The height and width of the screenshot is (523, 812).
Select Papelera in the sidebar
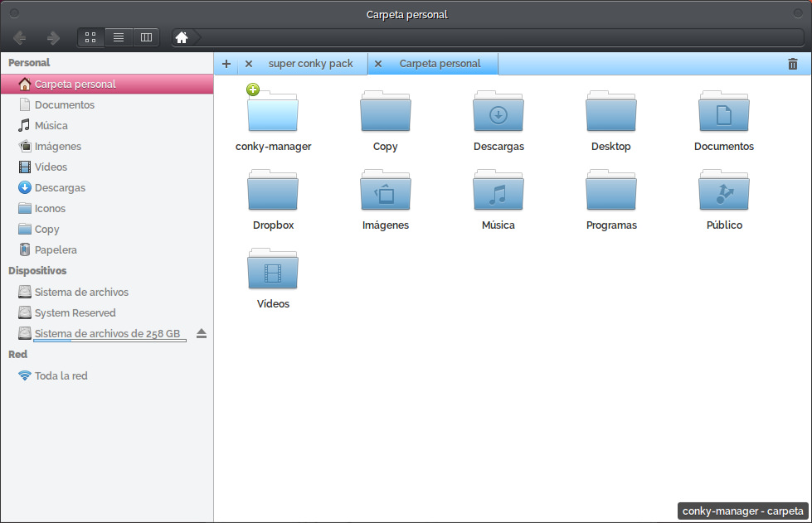[56, 250]
